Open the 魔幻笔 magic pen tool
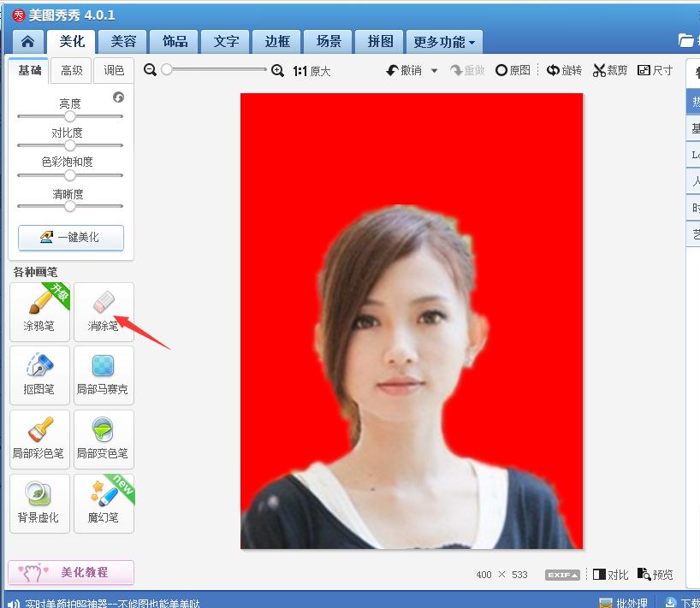Screen dimensions: 700x608 [104, 503]
